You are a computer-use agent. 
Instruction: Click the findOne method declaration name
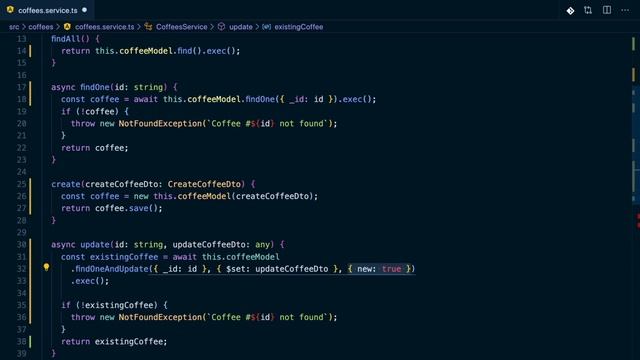point(95,87)
